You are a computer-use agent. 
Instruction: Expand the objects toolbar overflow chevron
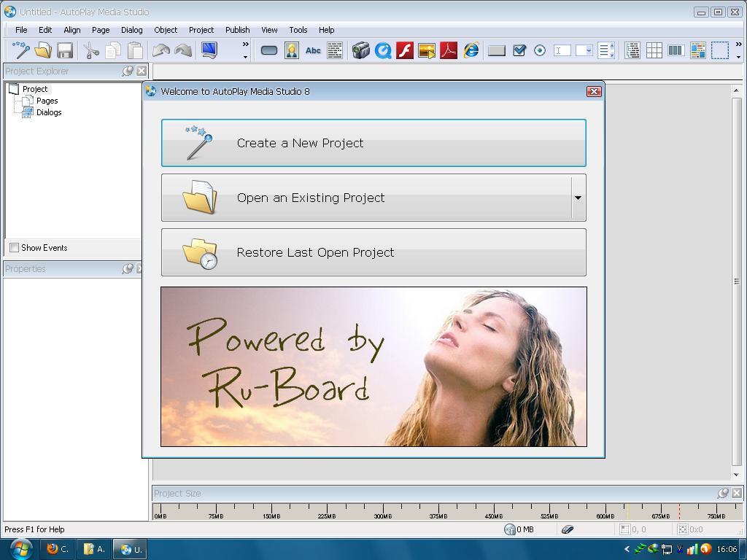pyautogui.click(x=738, y=44)
